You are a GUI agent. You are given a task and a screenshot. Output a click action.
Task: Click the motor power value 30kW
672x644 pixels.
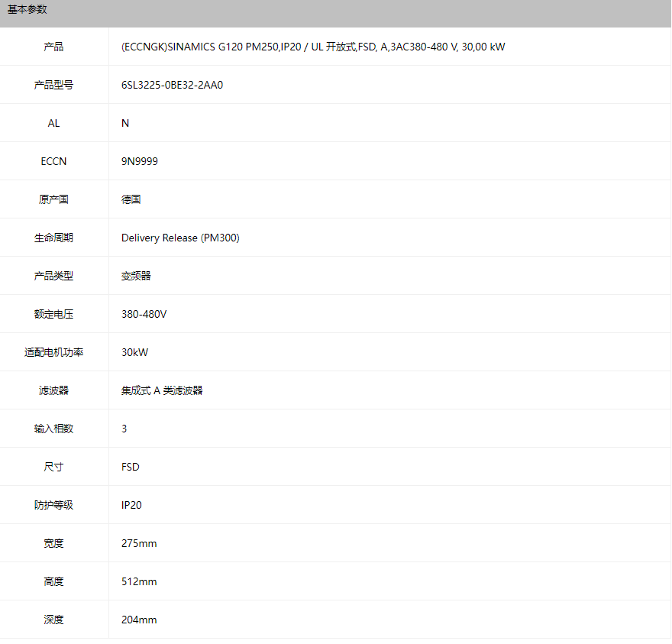[x=134, y=352]
